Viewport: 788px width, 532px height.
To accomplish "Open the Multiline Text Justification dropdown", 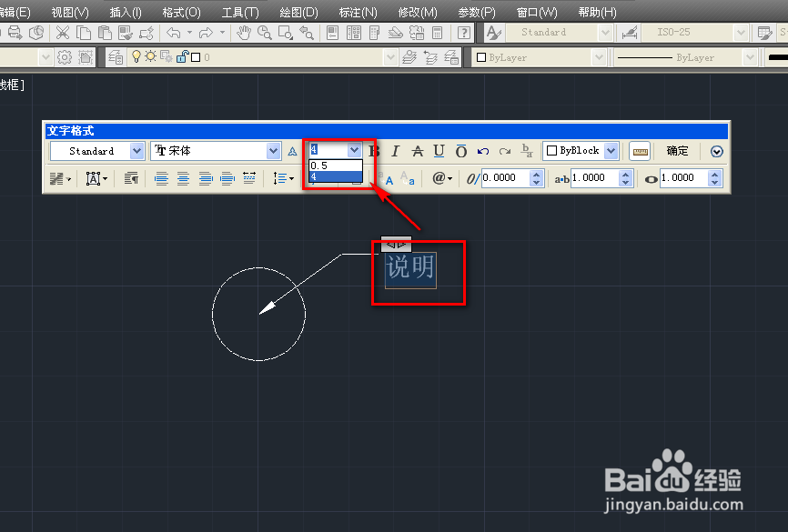I will 96,178.
